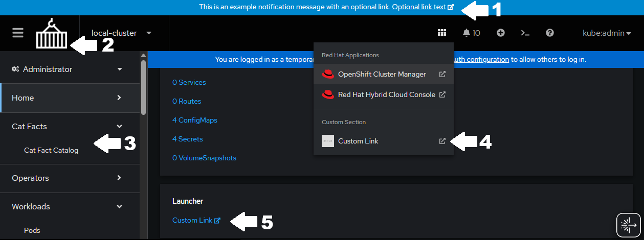Open the 4 ConfigMaps link
This screenshot has height=240, width=644.
pos(195,120)
